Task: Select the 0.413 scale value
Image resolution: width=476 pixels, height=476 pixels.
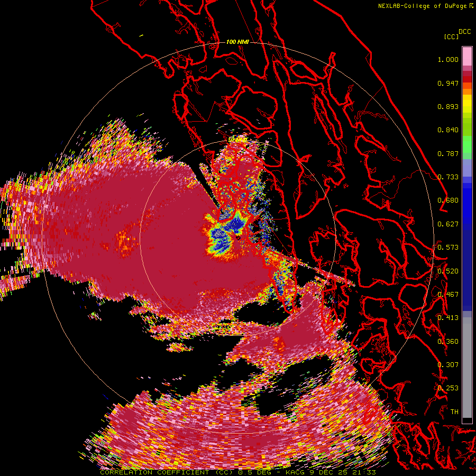Action: pos(448,318)
